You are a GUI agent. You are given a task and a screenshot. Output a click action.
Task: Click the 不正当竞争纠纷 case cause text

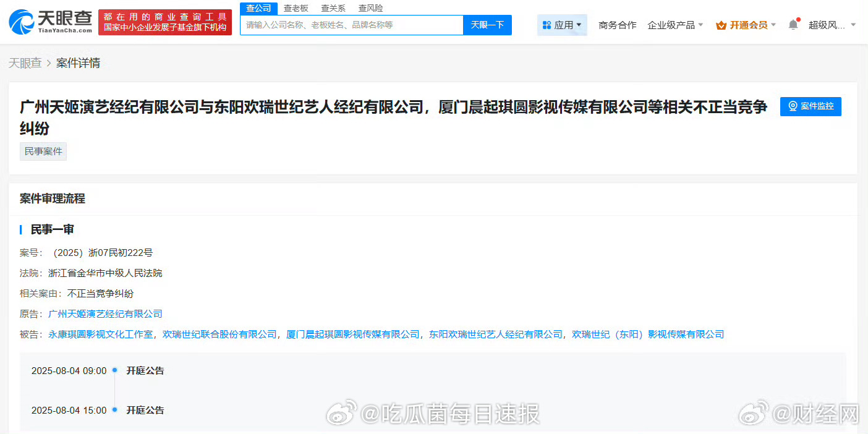coord(100,294)
